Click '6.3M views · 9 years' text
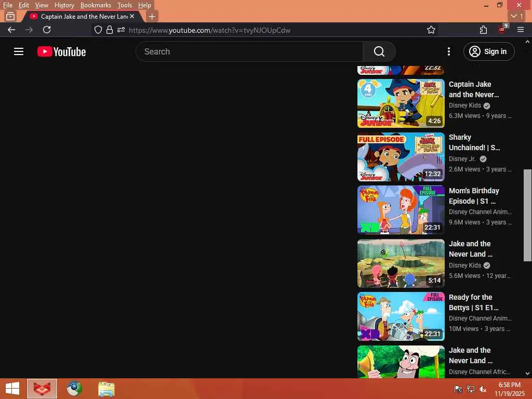 click(x=480, y=116)
